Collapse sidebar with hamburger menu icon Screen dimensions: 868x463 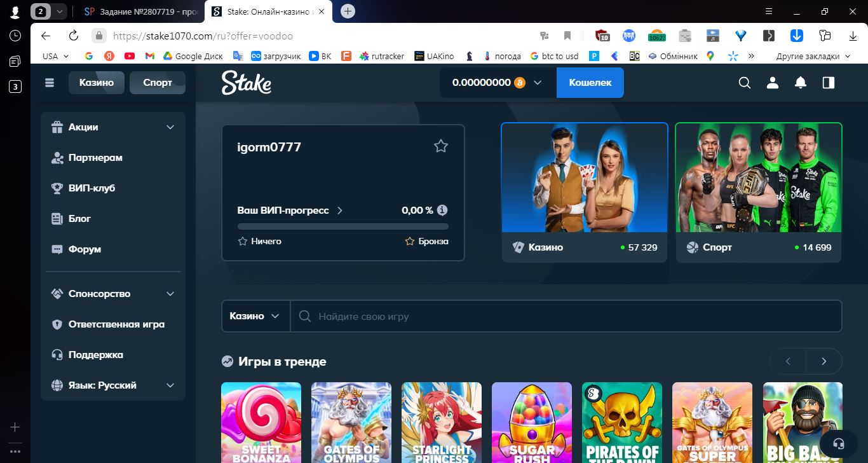50,82
